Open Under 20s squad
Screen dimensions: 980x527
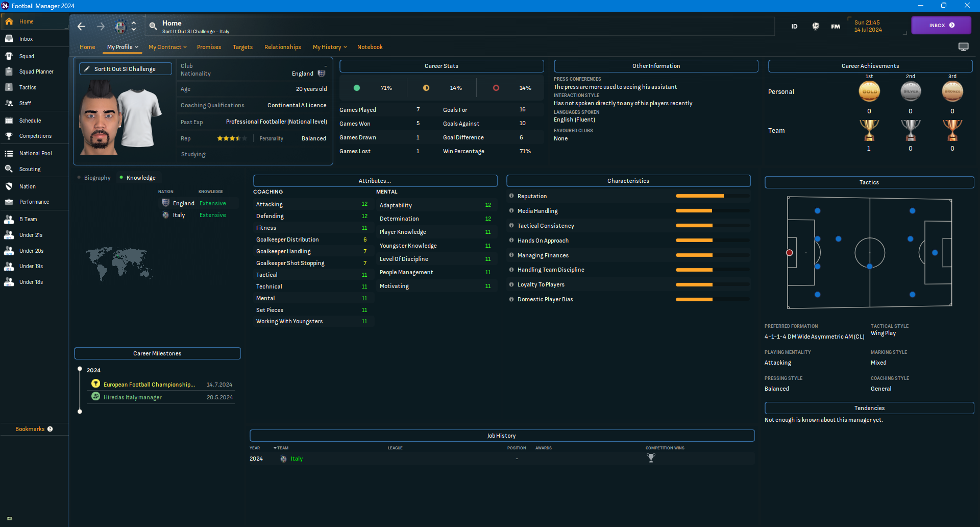34,251
